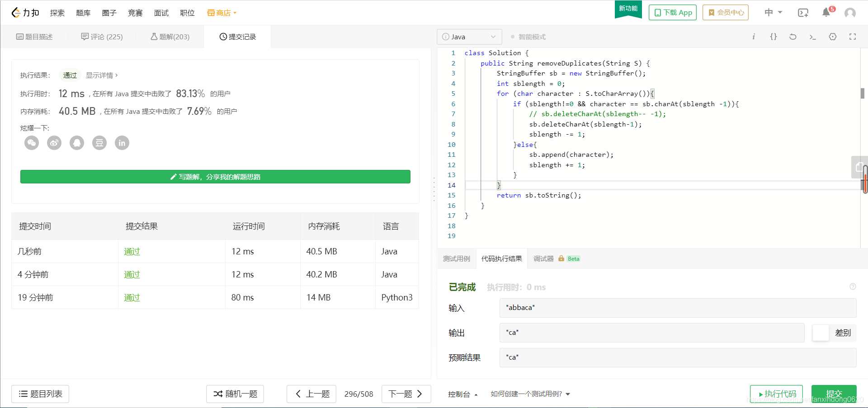
Task: Switch to 提交记录 tab
Action: (238, 37)
